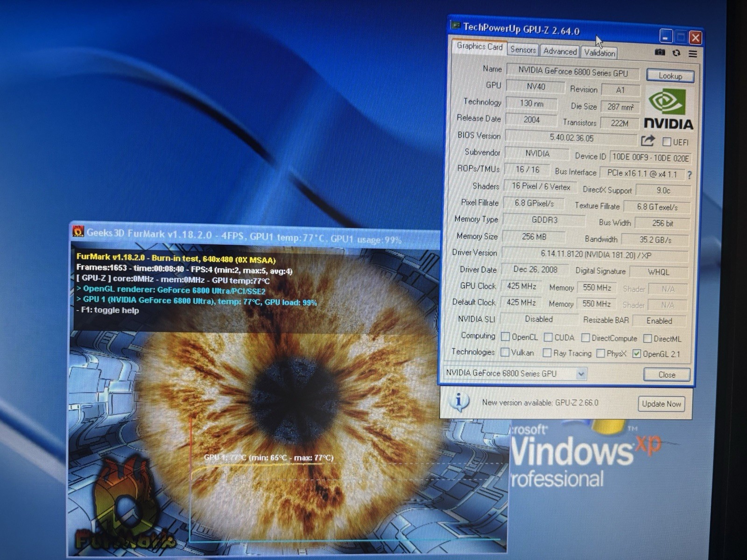The width and height of the screenshot is (747, 560).
Task: Click the FurMark title bar icon
Action: point(78,231)
